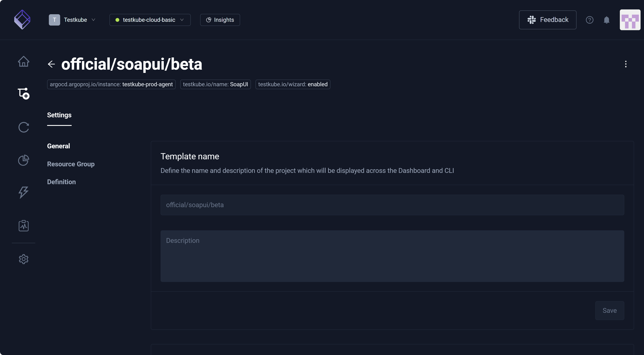The height and width of the screenshot is (355, 644).
Task: Open the notifications bell
Action: (x=606, y=20)
